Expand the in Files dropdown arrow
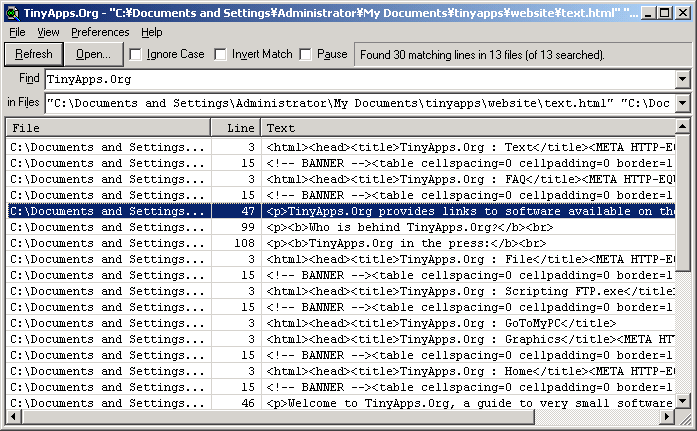697x431 pixels. (x=682, y=103)
